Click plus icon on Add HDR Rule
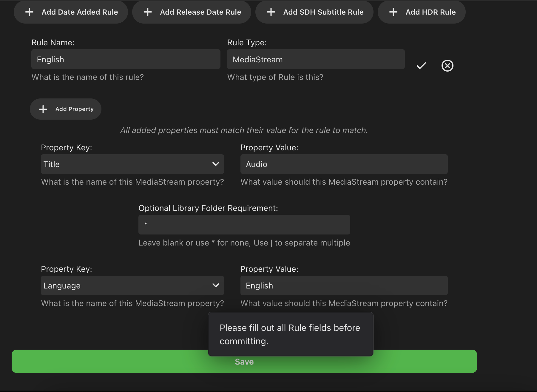The height and width of the screenshot is (392, 537). pos(393,12)
